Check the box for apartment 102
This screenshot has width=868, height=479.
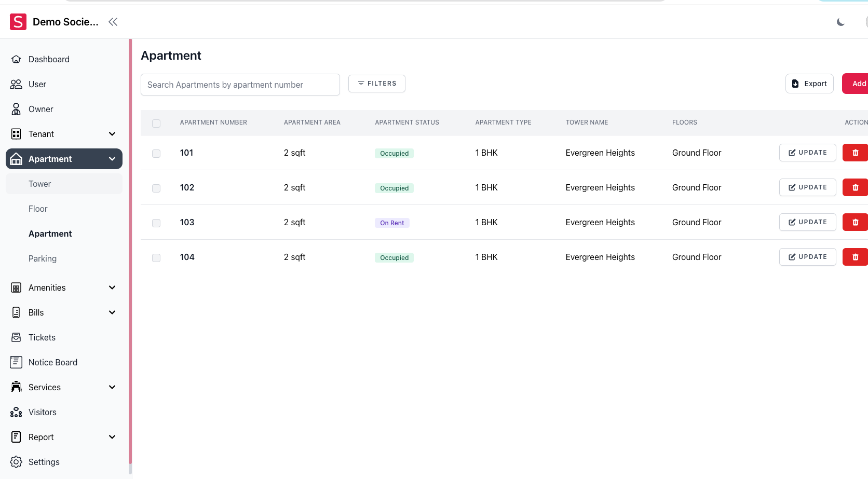(x=156, y=188)
